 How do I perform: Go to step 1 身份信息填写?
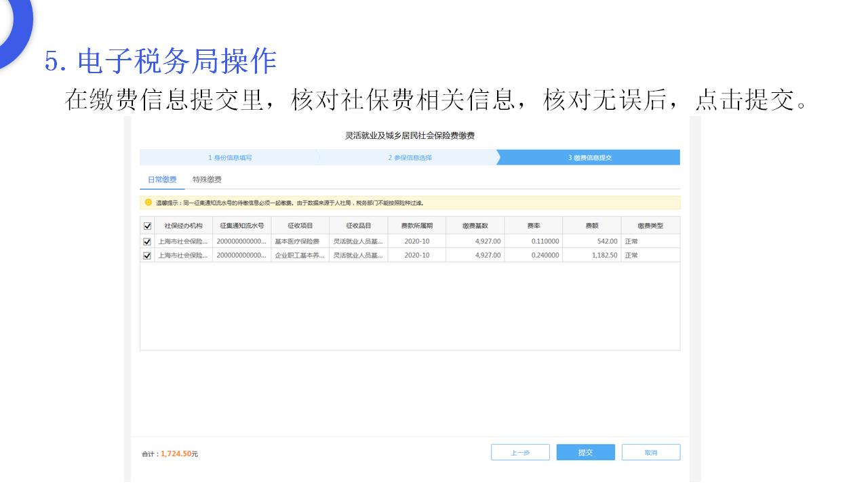click(x=230, y=157)
